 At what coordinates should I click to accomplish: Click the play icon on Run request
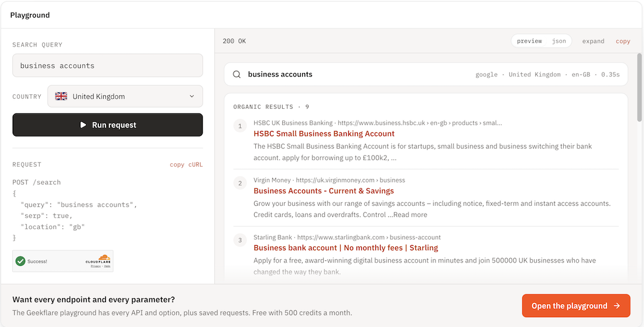point(83,125)
